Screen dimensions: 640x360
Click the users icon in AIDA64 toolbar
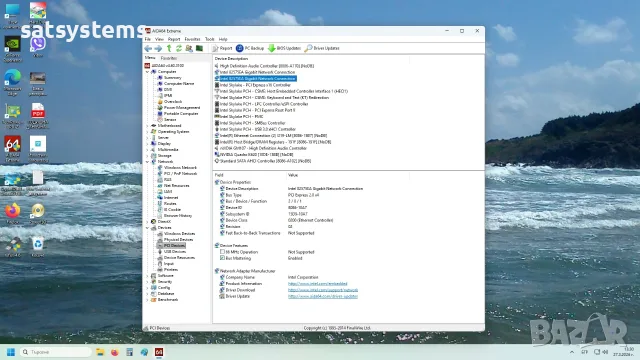[189, 48]
